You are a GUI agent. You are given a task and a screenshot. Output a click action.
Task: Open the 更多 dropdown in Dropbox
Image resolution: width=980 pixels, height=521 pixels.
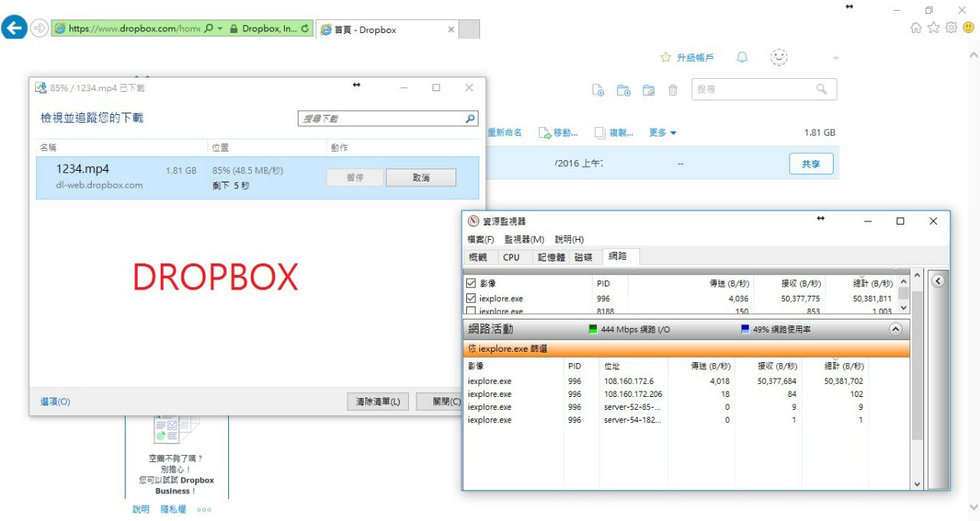(663, 133)
